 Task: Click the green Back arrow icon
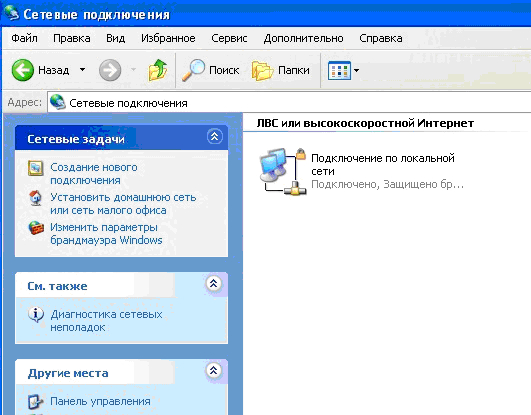23,70
